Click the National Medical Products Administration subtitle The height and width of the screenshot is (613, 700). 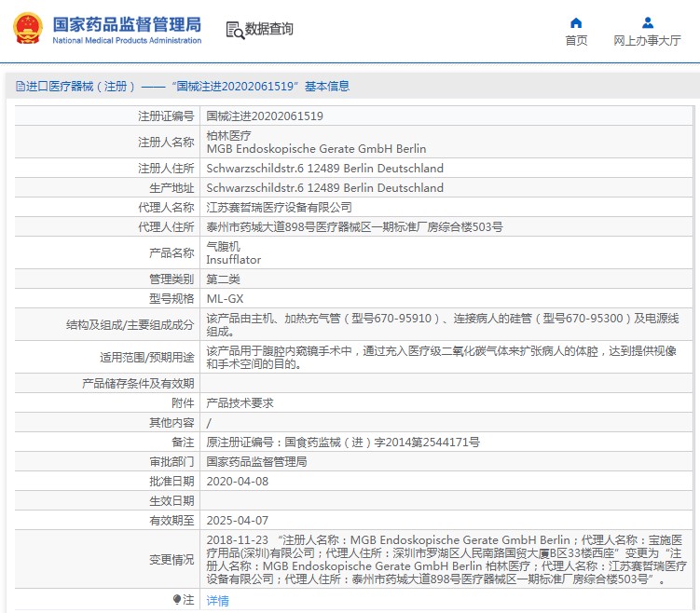pos(127,41)
